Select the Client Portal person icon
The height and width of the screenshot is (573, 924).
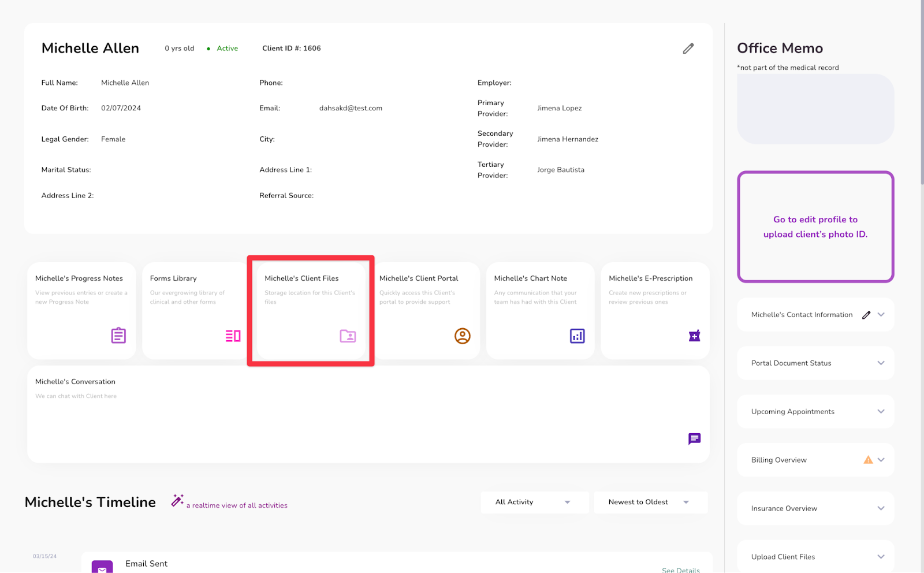coord(463,336)
